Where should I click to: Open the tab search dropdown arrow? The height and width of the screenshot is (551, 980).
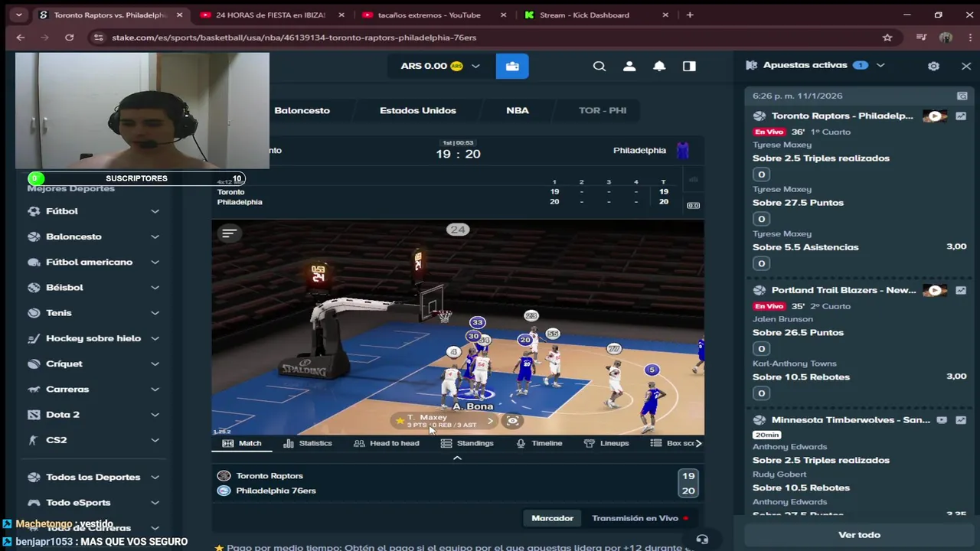(x=18, y=15)
